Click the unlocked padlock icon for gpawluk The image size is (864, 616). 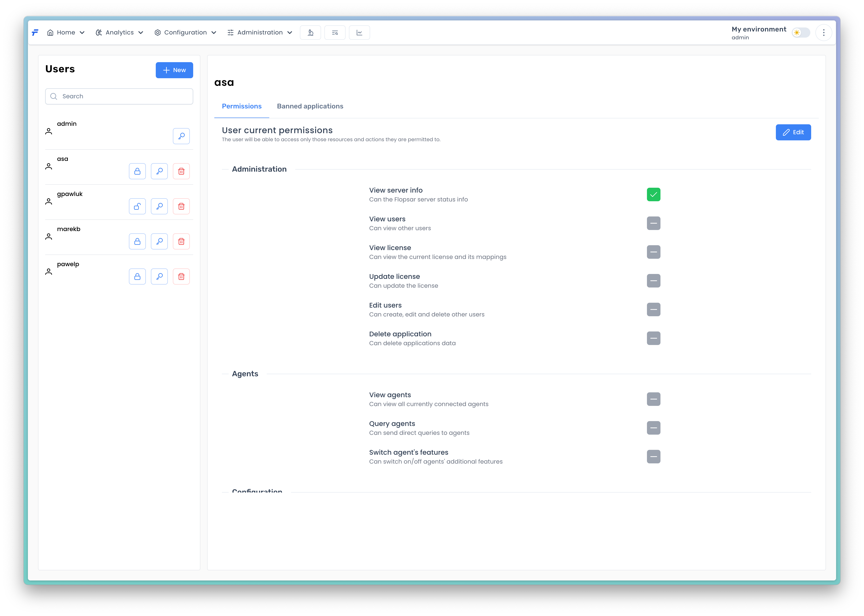[137, 206]
